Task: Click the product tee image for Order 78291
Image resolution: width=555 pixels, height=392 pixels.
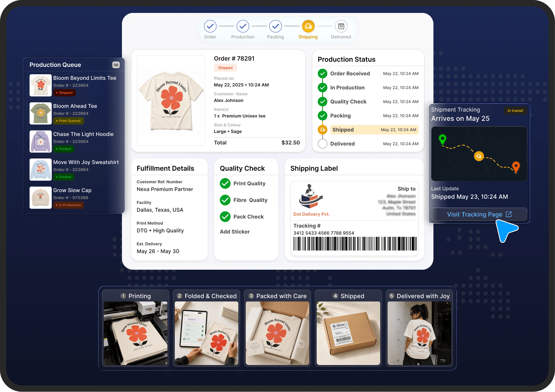Action: coord(171,100)
